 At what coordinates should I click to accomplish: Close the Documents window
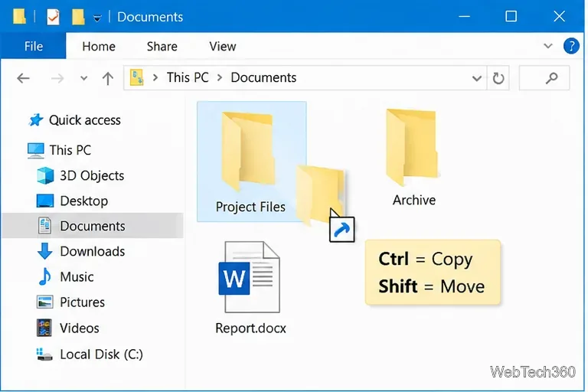point(559,17)
